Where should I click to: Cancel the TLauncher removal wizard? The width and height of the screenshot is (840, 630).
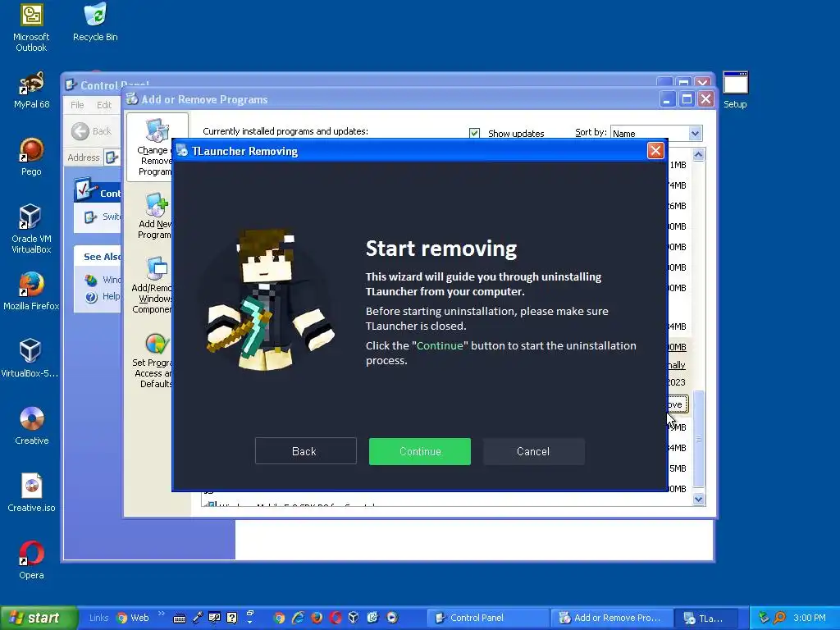point(533,451)
